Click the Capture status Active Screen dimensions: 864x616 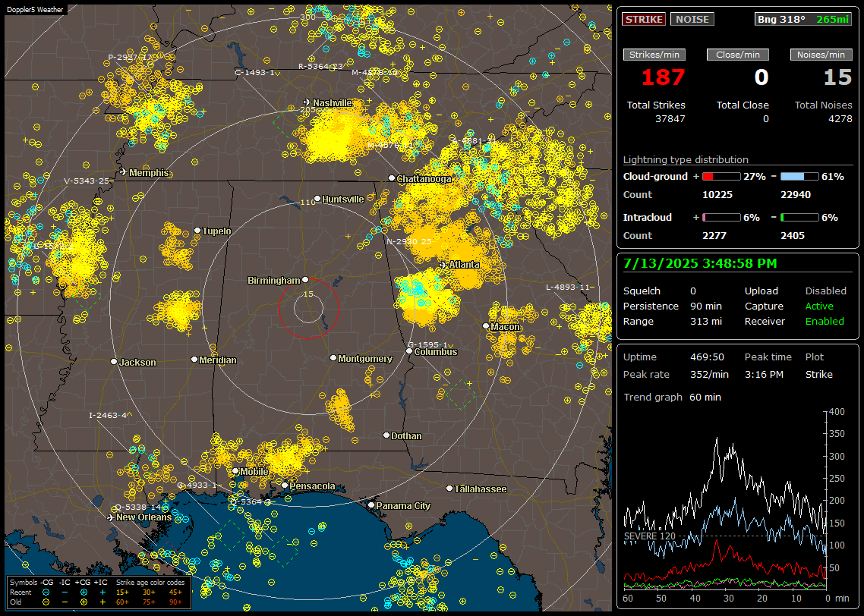pyautogui.click(x=819, y=306)
